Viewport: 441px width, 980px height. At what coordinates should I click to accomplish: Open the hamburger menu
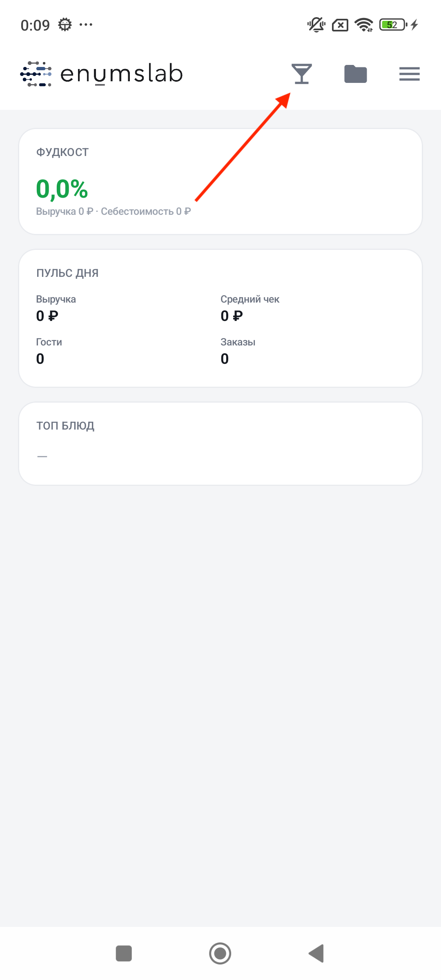coord(410,74)
